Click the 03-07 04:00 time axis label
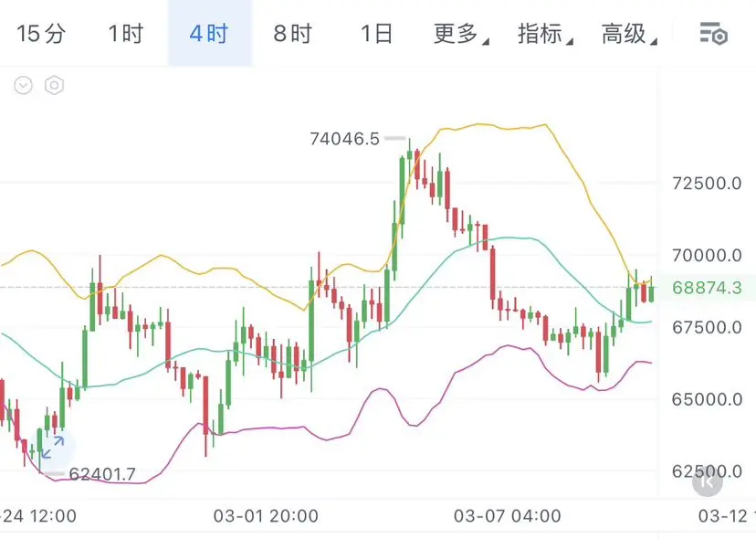The image size is (756, 539). 508,516
